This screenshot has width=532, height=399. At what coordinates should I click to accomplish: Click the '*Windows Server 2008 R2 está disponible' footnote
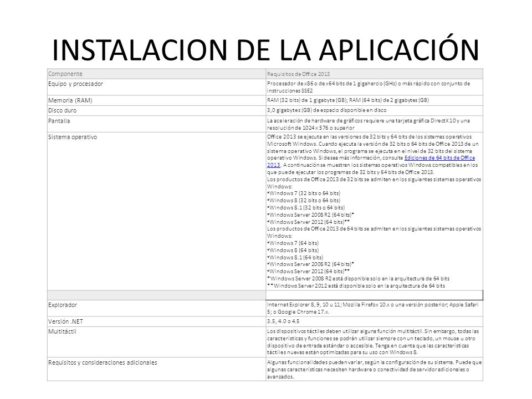[x=359, y=279]
